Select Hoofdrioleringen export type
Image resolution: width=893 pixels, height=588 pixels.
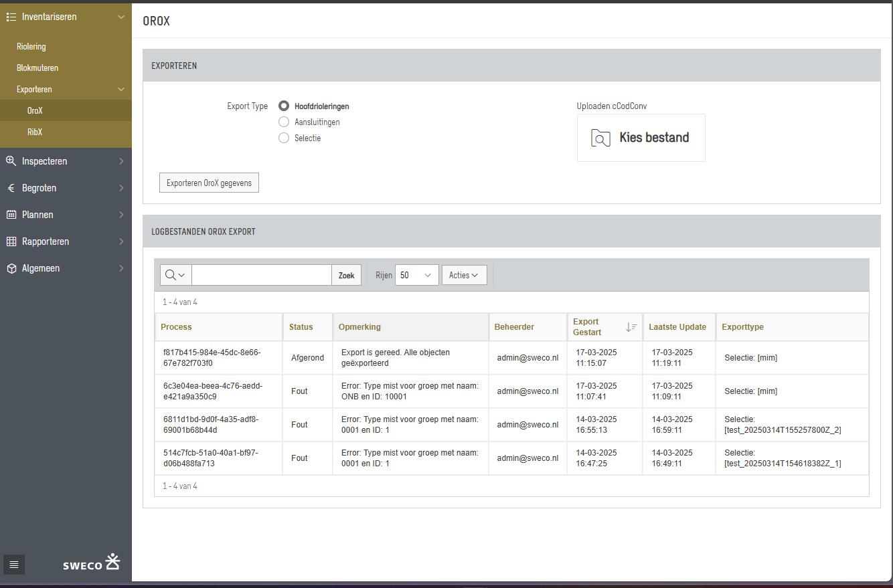[x=284, y=106]
